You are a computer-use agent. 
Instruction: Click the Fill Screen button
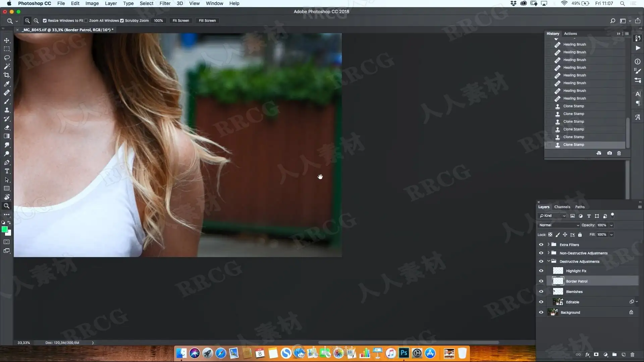[x=207, y=21]
